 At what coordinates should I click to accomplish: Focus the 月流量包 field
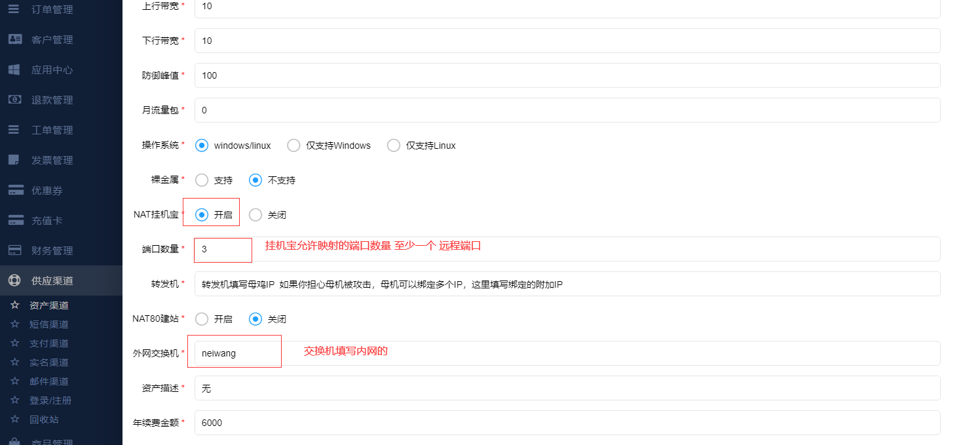pyautogui.click(x=567, y=110)
